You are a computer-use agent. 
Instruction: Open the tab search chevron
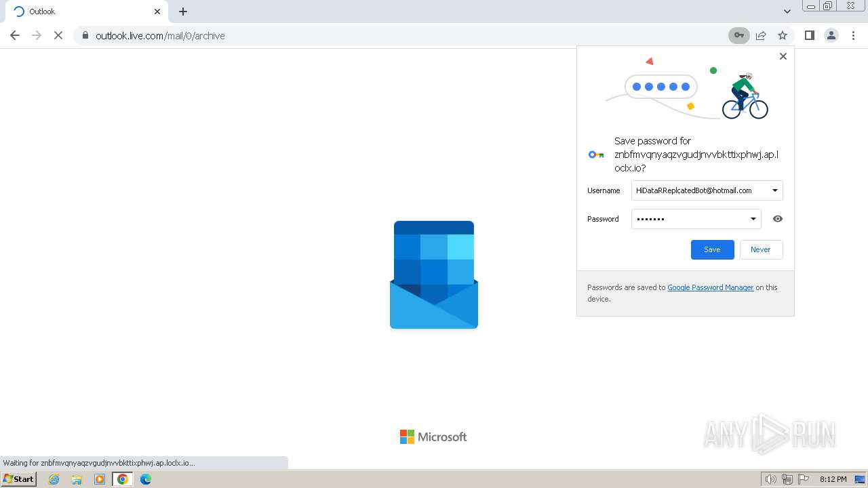coord(787,12)
